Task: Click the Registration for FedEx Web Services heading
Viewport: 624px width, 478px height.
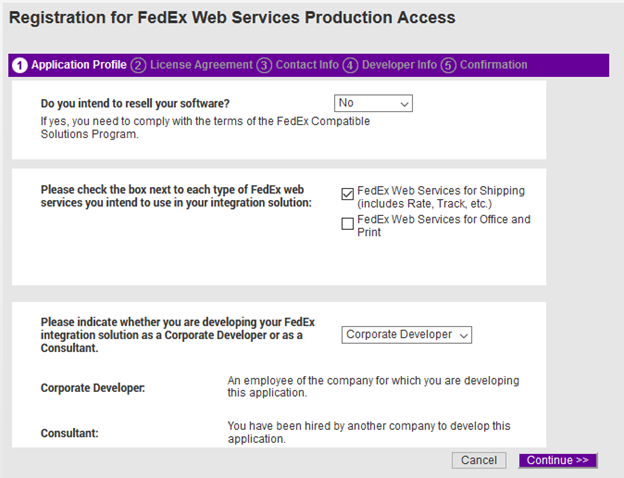Action: click(232, 18)
